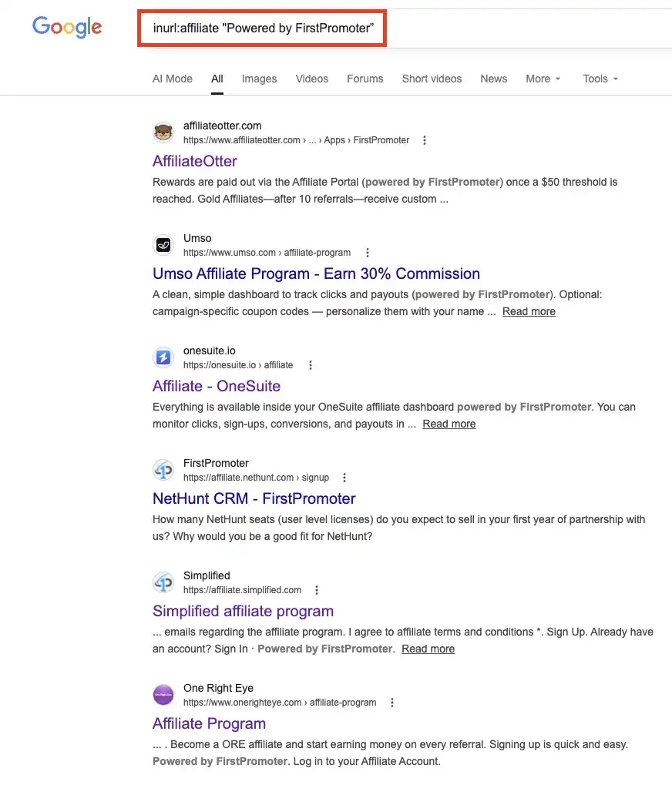Click the affiliateotter.com breadcrumb URL line
Viewport: 672px width, 785px height.
pos(296,140)
